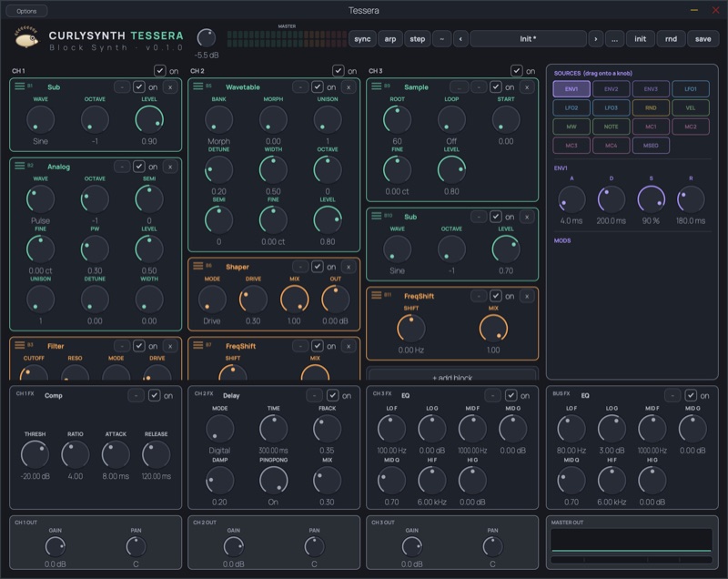Save the preset with save button
The height and width of the screenshot is (579, 728).
click(x=703, y=39)
